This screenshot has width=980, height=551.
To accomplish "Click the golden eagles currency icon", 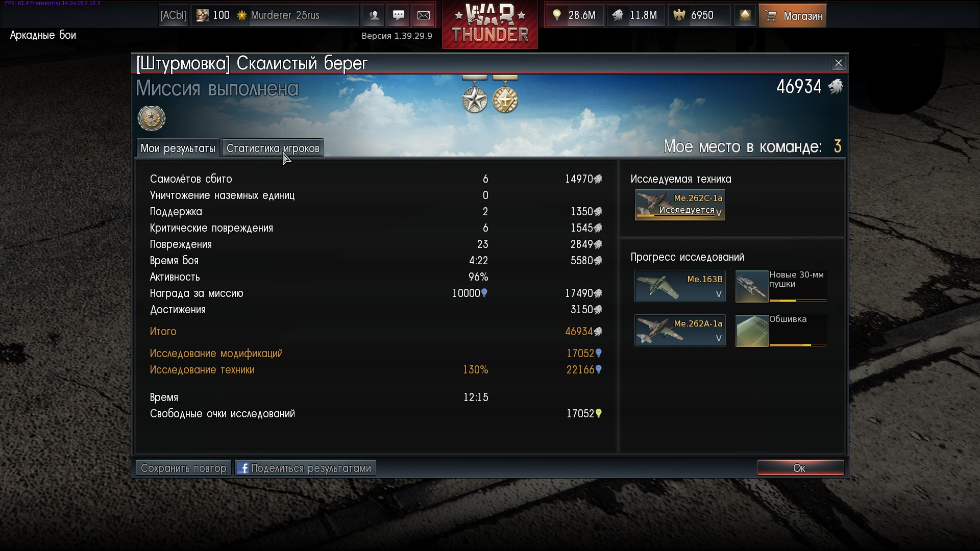I will [679, 15].
